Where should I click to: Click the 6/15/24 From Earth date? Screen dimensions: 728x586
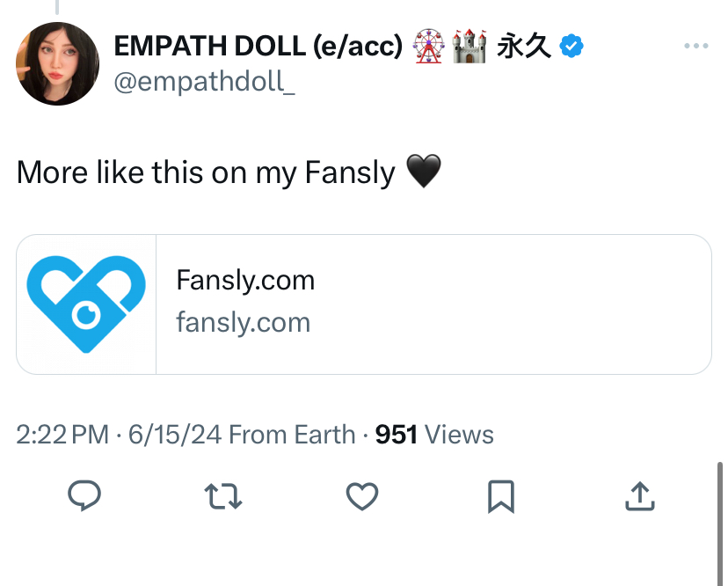click(x=242, y=435)
